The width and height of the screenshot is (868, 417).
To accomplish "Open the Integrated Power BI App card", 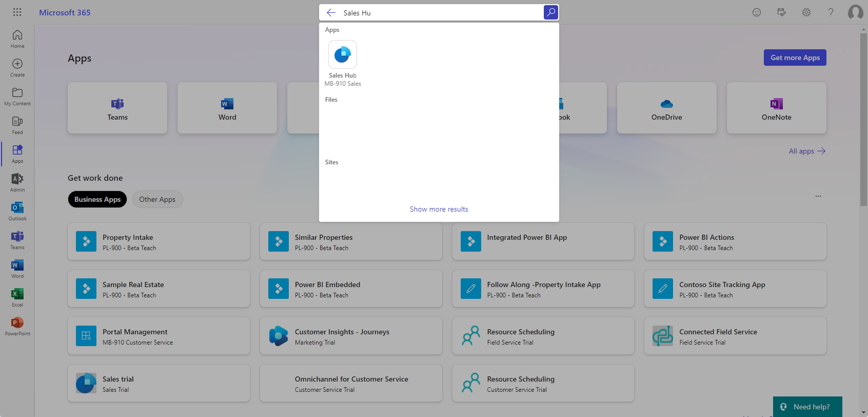I will point(543,241).
